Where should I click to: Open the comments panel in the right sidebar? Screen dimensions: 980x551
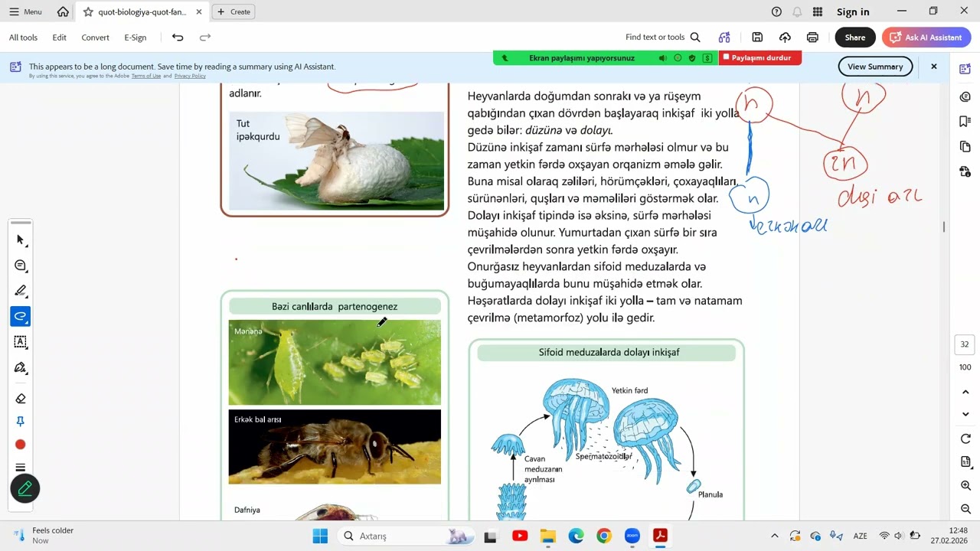click(x=965, y=96)
